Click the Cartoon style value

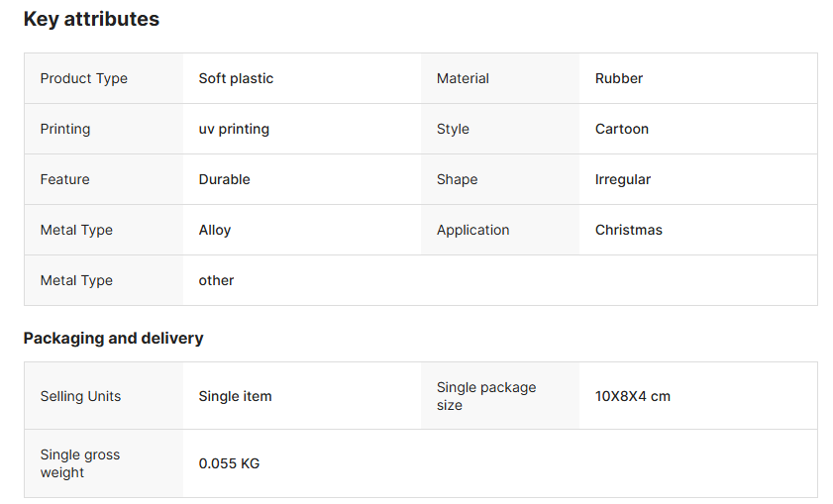[x=622, y=129]
